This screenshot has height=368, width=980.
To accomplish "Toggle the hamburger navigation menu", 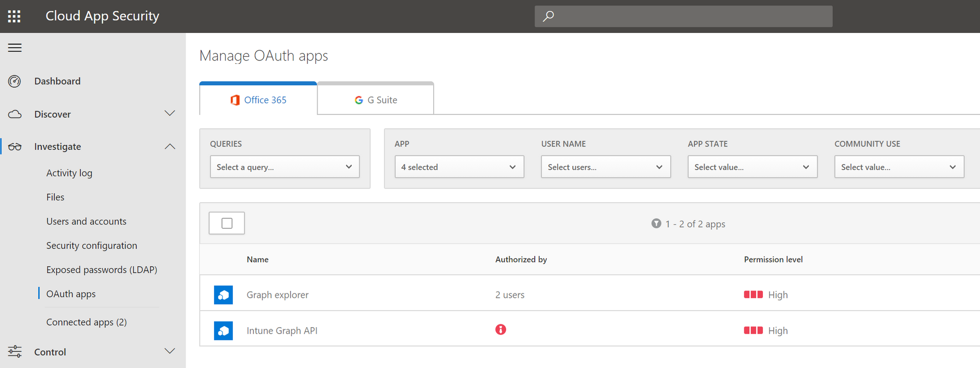I will coord(15,48).
